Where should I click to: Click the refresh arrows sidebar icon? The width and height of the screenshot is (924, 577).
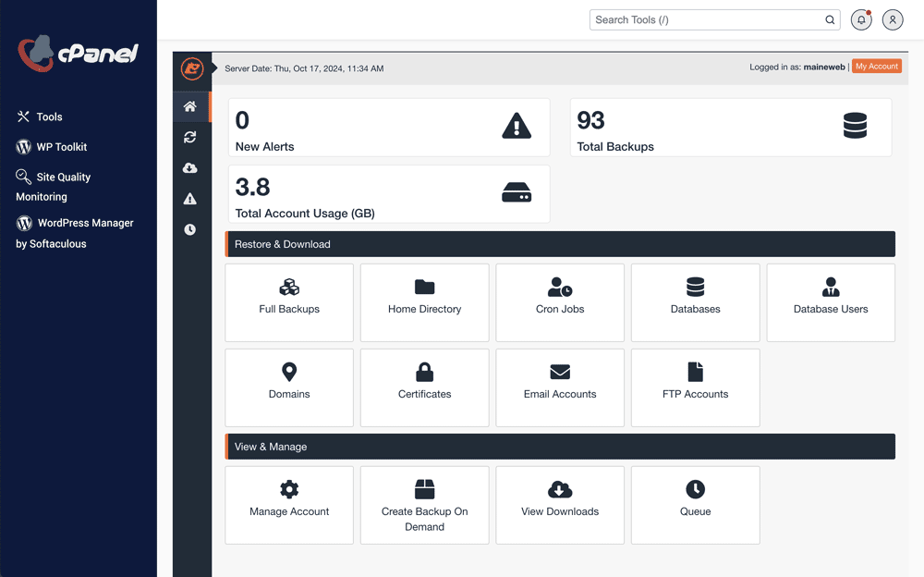pyautogui.click(x=190, y=137)
